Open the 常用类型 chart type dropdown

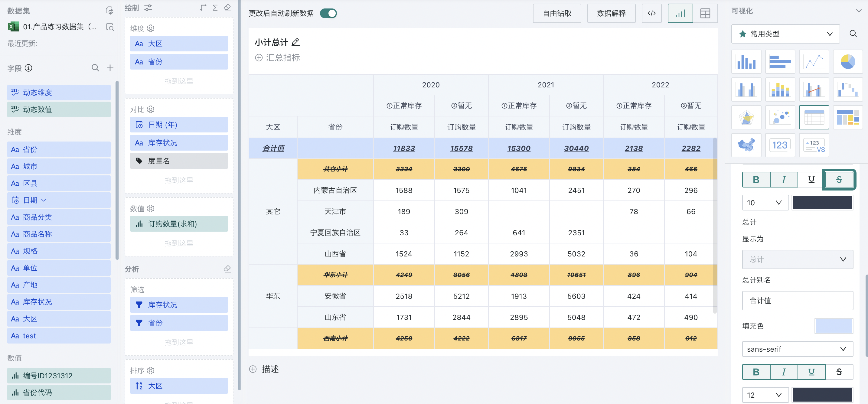click(x=785, y=34)
